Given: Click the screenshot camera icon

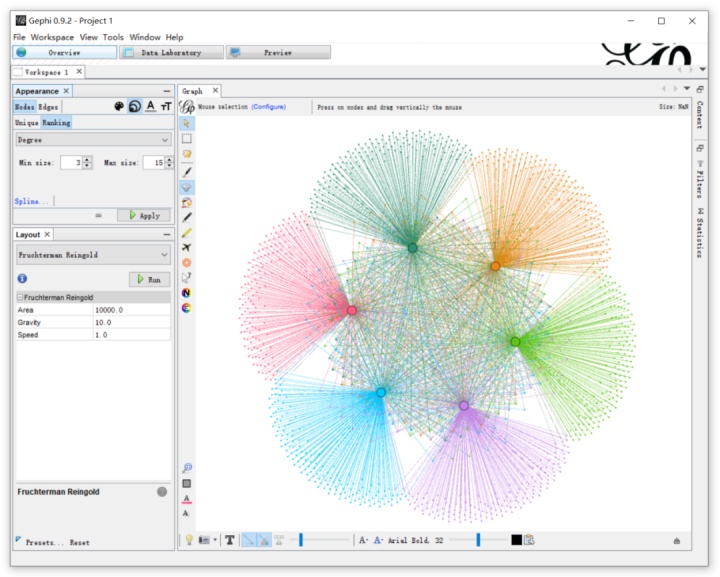Looking at the screenshot, I should (204, 540).
